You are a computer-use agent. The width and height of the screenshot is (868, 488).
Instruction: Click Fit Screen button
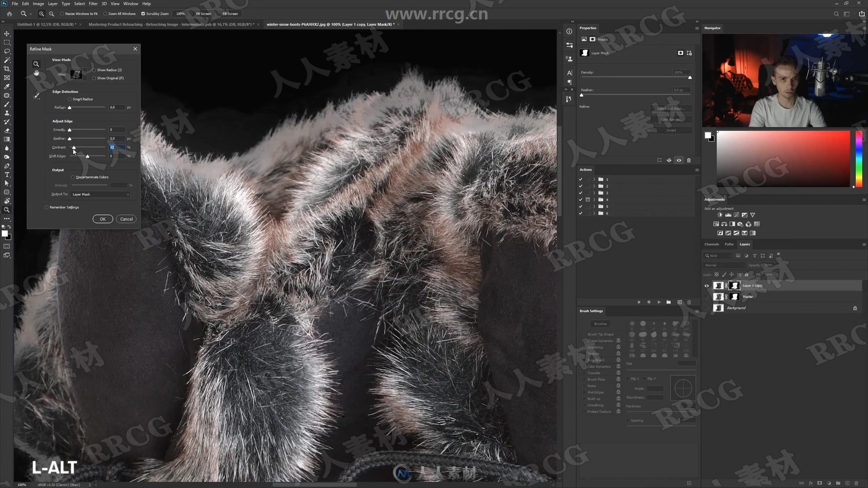coord(203,14)
